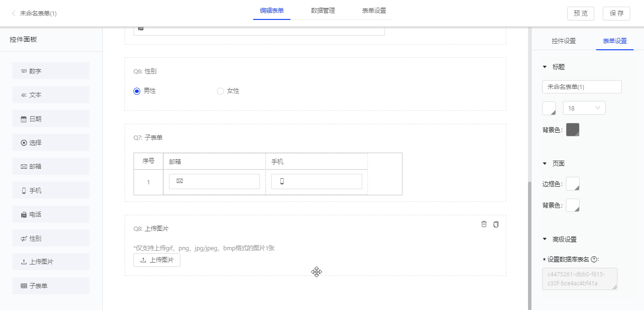644x310 pixels.
Task: Select the 男性 radio option
Action: [136, 91]
